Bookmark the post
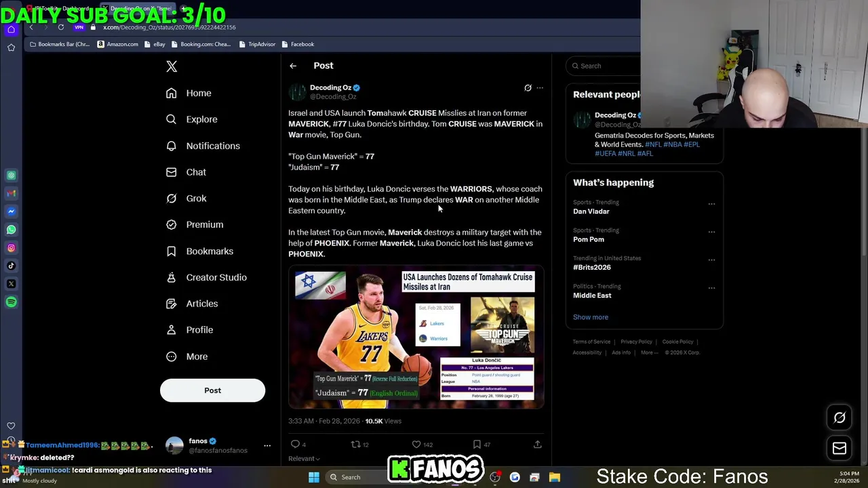Screen dimensions: 868x488 click(x=477, y=445)
